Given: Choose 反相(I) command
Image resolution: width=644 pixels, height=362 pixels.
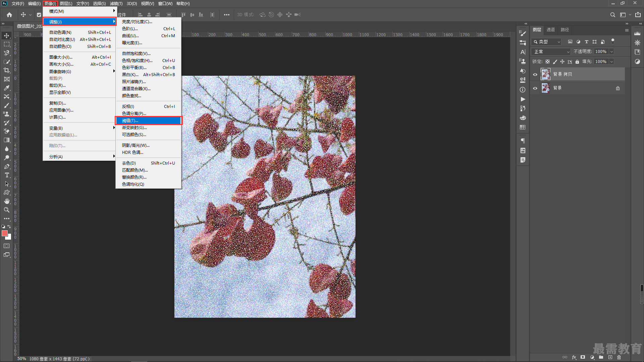Looking at the screenshot, I should point(148,107).
